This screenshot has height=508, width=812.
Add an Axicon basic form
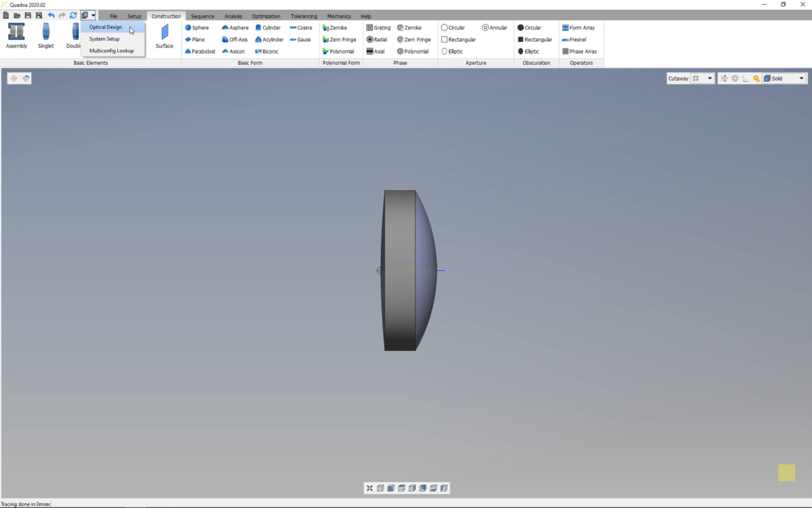(233, 51)
